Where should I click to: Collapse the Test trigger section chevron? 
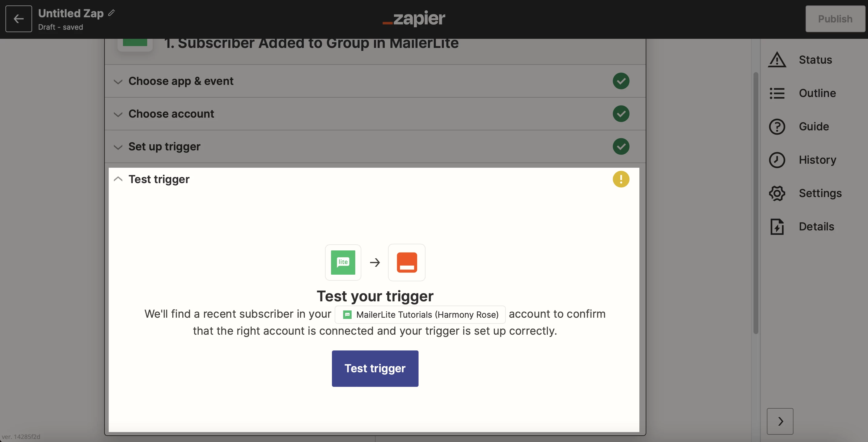tap(118, 179)
